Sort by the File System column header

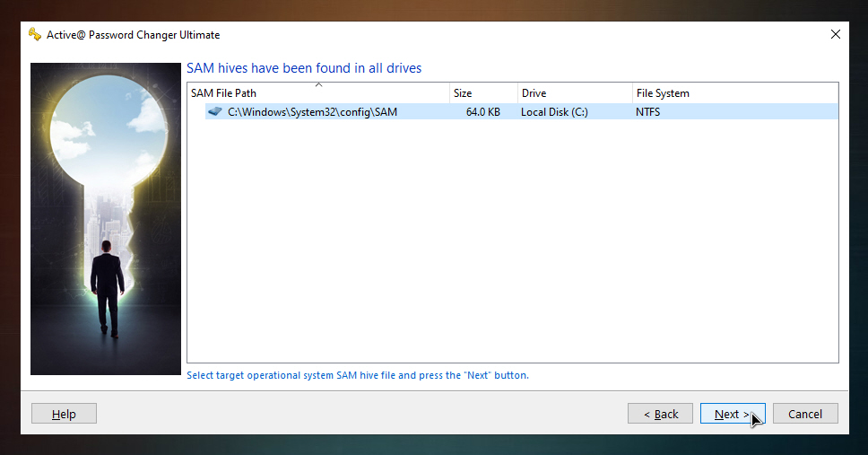735,93
